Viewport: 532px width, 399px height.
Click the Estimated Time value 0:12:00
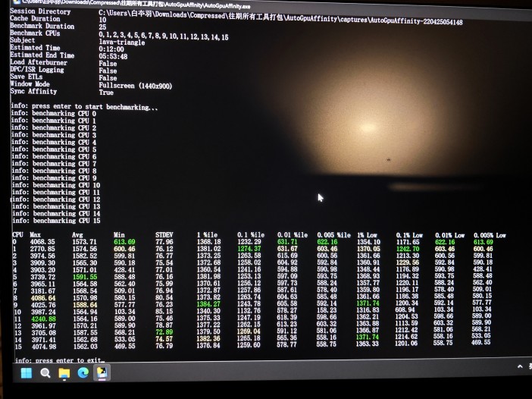(111, 49)
